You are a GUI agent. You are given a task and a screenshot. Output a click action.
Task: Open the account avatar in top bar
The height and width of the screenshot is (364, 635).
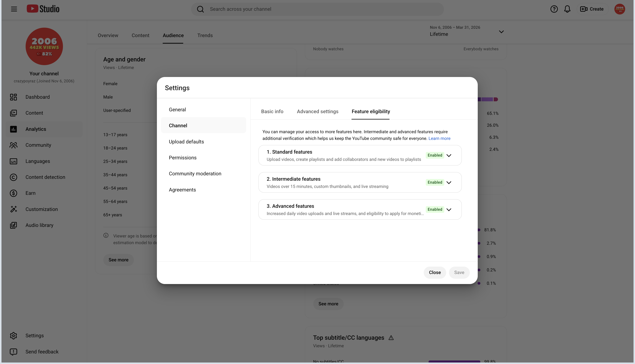[619, 9]
